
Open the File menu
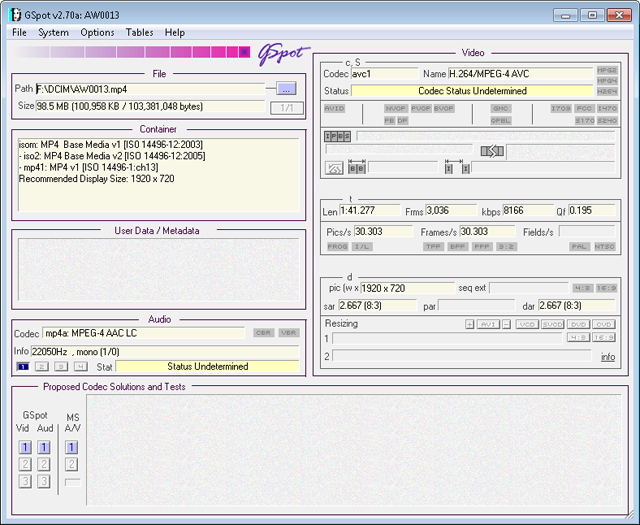point(19,33)
